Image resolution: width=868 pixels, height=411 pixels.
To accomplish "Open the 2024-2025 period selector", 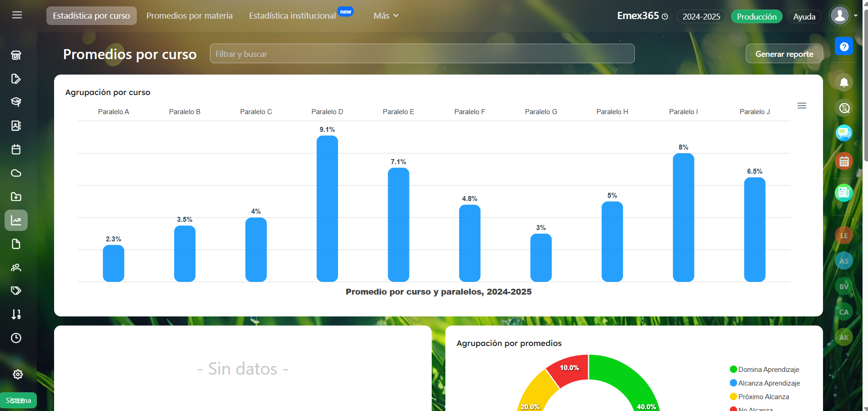I will click(x=701, y=16).
